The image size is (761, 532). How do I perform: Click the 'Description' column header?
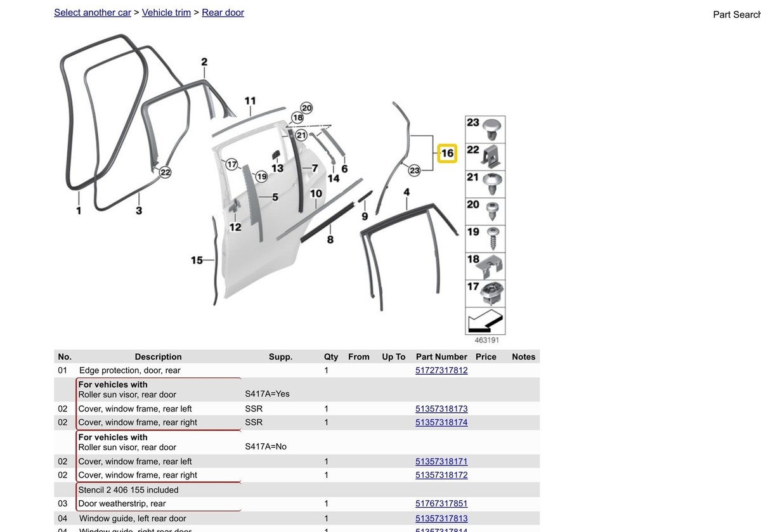pyautogui.click(x=158, y=357)
